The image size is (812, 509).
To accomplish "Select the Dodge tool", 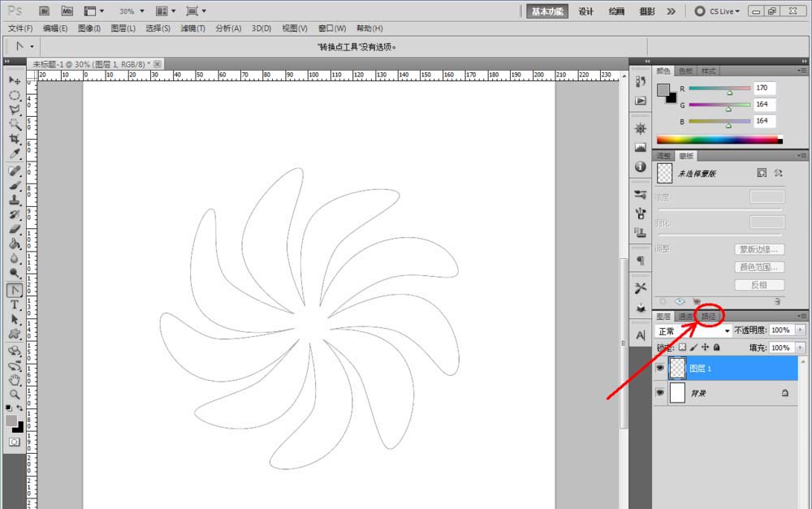I will point(15,273).
